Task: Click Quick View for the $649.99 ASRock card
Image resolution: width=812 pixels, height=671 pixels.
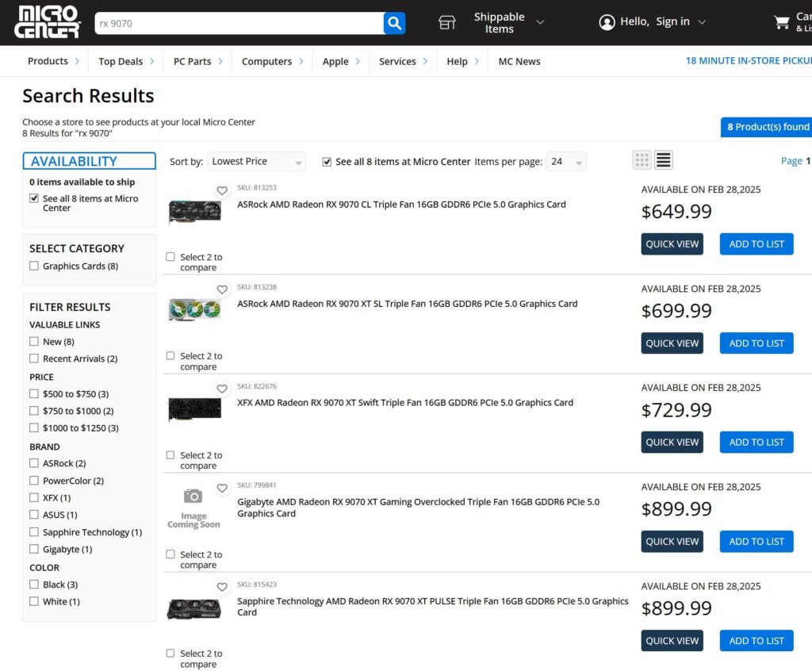Action: coord(672,244)
